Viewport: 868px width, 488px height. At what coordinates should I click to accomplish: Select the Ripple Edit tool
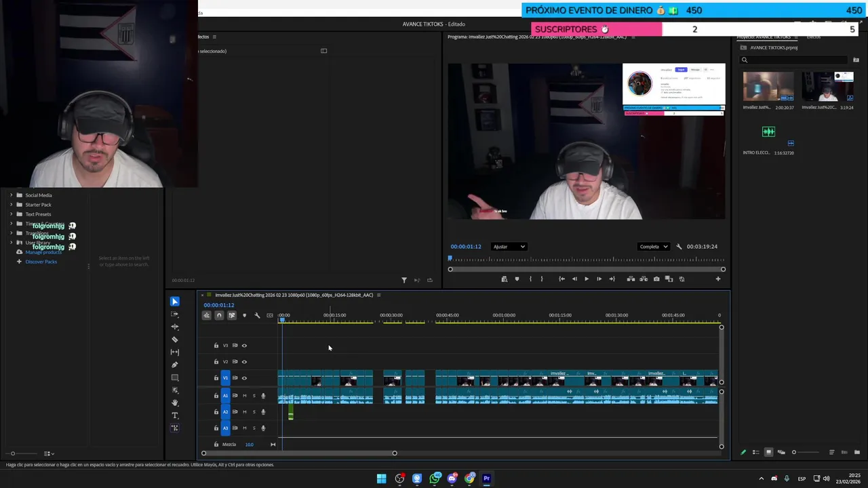point(175,327)
